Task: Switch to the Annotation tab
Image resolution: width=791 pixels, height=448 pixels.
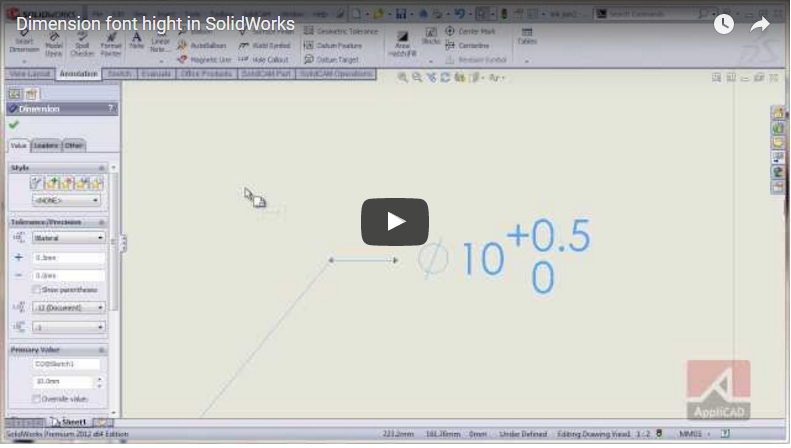Action: point(78,74)
